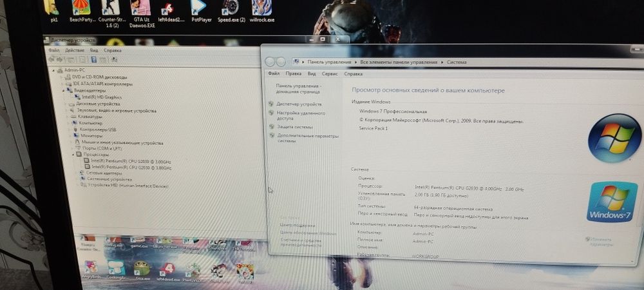Open Вид menu in System window
This screenshot has width=644, height=290.
[312, 74]
